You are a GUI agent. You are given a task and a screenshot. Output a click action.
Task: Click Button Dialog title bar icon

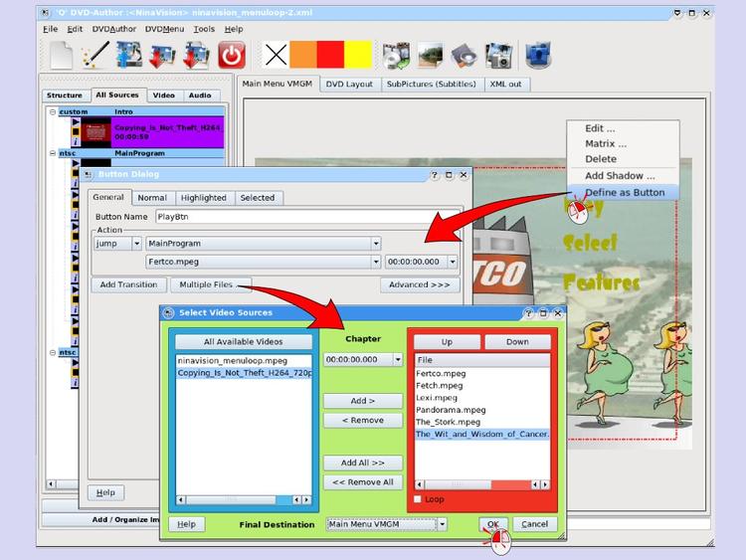pyautogui.click(x=88, y=175)
